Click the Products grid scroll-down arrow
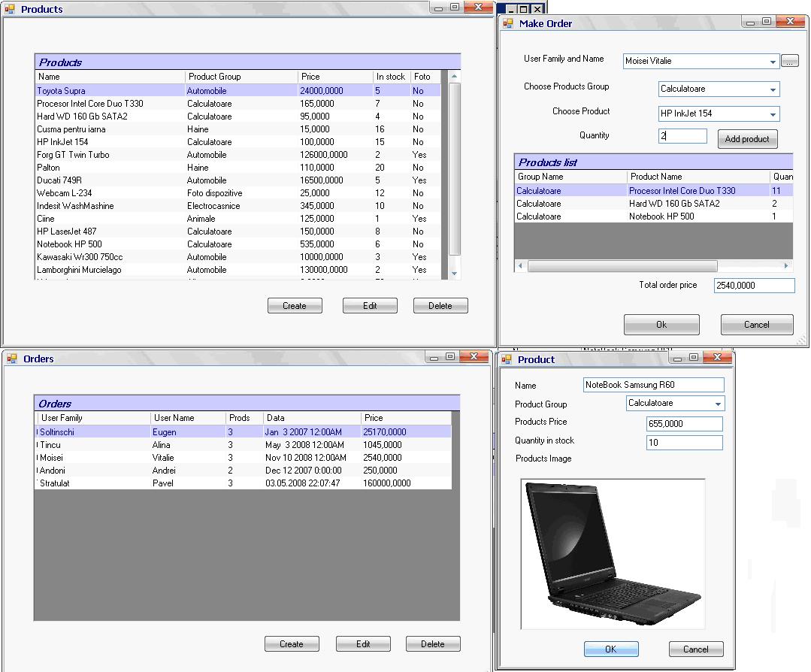 (x=452, y=272)
